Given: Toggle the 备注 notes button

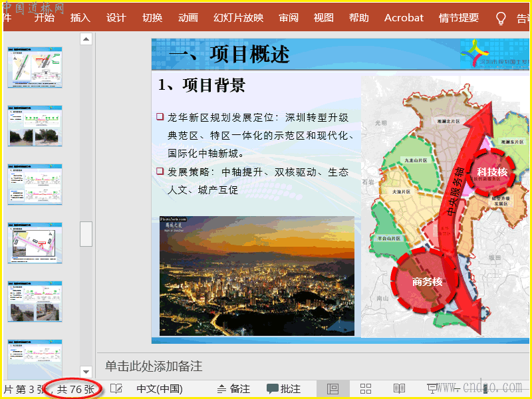Looking at the screenshot, I should [233, 389].
